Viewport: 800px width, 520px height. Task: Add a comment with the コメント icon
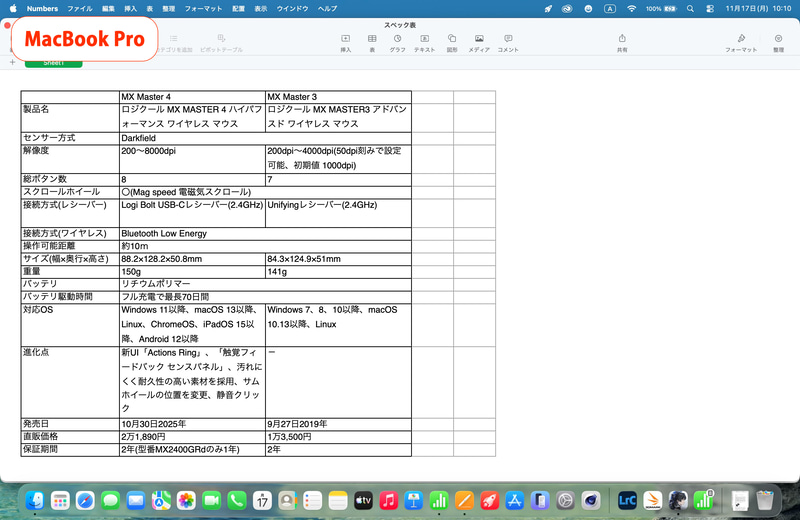click(x=508, y=43)
